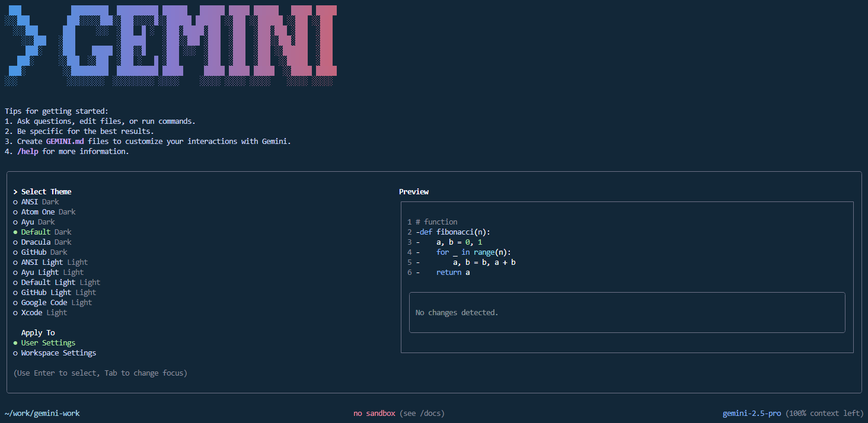Keep theme applied to User Settings

48,342
